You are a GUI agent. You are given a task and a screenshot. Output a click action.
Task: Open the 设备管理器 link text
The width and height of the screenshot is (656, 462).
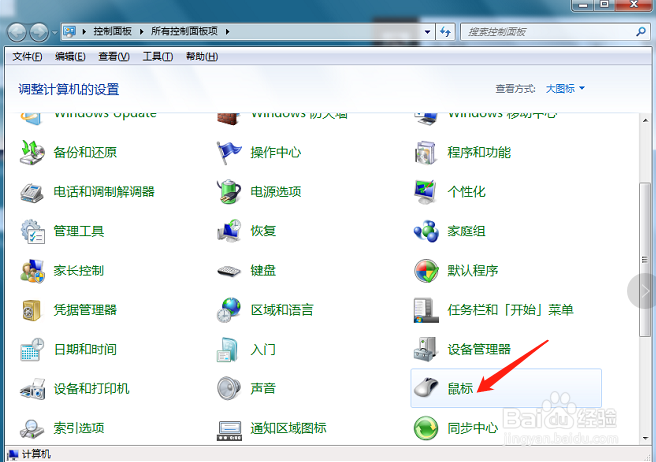click(479, 349)
